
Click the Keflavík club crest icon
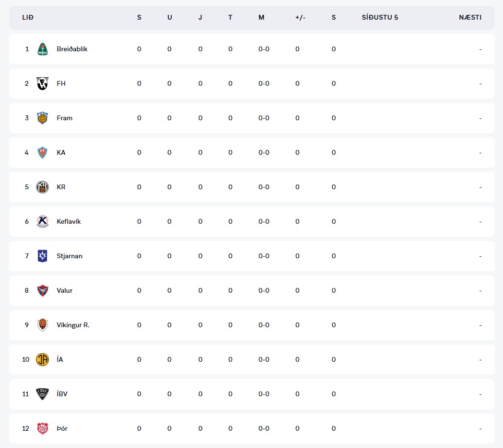43,221
